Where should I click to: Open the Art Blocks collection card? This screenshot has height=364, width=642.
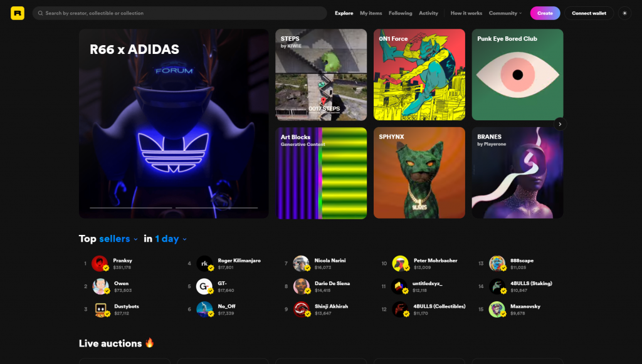pyautogui.click(x=321, y=173)
